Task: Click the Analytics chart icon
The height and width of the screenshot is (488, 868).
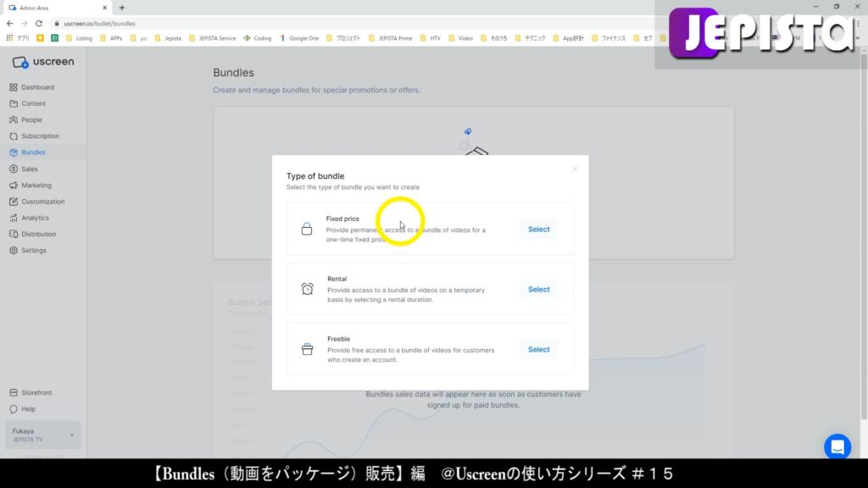Action: click(14, 218)
